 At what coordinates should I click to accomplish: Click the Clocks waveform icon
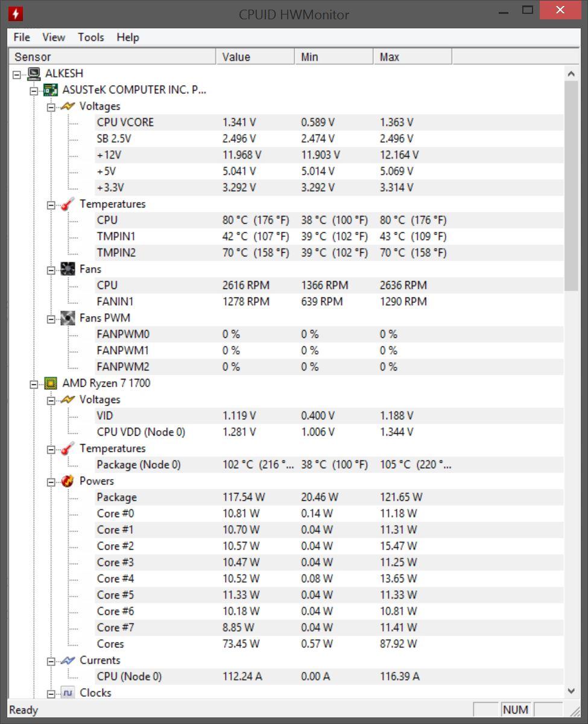click(68, 693)
